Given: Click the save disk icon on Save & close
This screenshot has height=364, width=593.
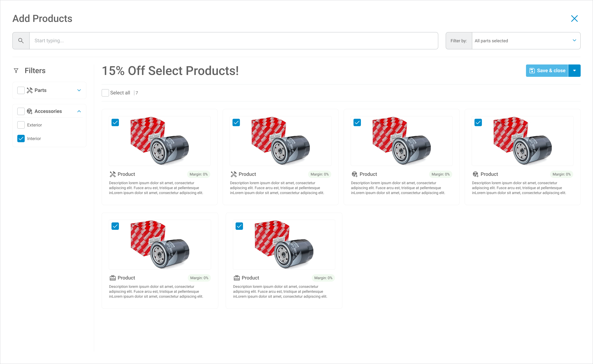Looking at the screenshot, I should click(532, 70).
